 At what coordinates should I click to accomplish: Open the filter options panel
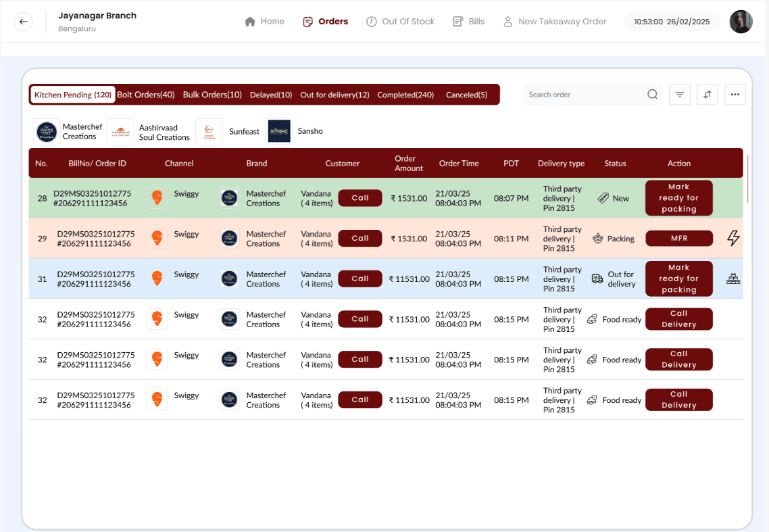pyautogui.click(x=679, y=95)
